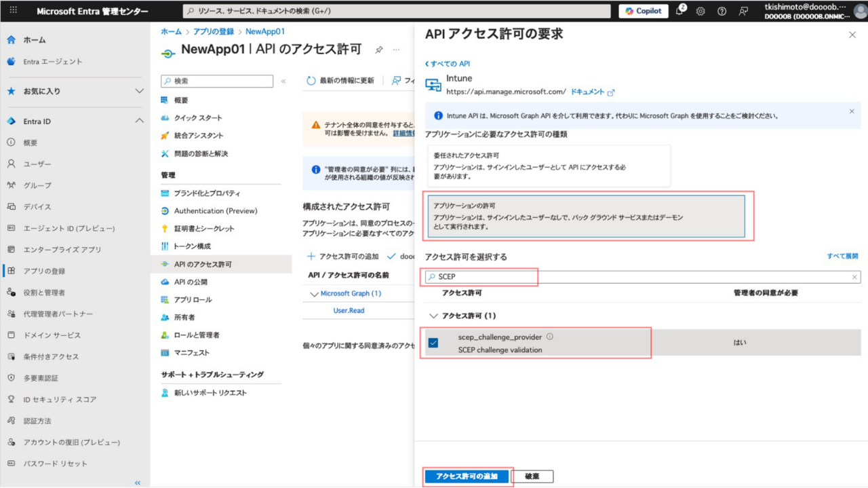Click the すべて展開 link
Viewport: 868px width, 488px height.
(x=842, y=257)
